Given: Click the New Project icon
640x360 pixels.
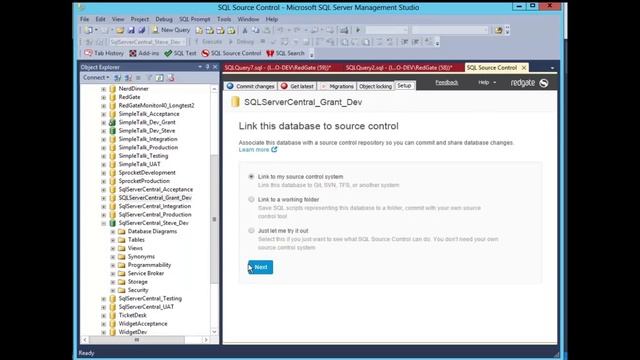Looking at the screenshot, I should point(89,30).
